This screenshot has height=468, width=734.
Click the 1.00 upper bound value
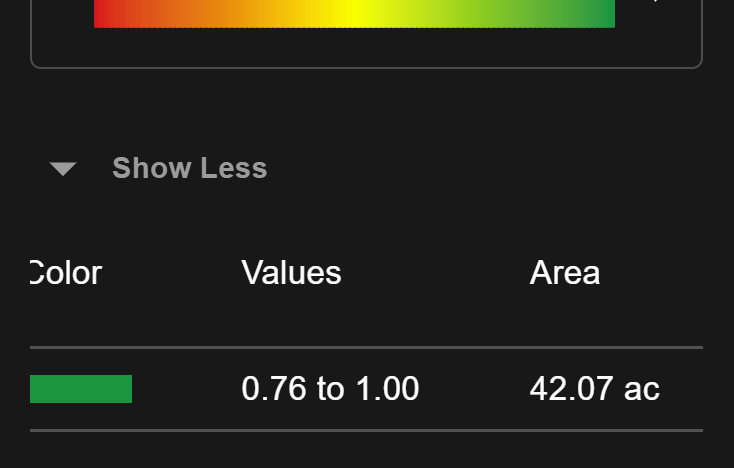[385, 389]
